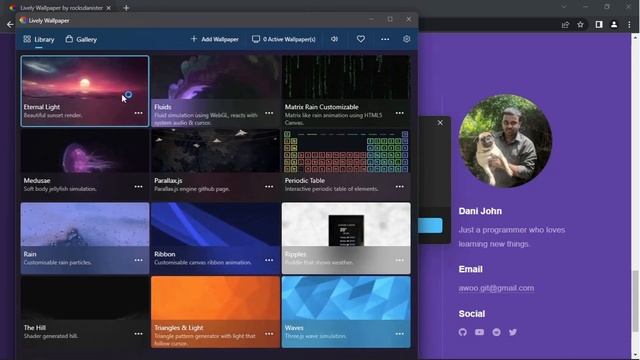640x360 pixels.
Task: Click the Dani John heading text
Action: pos(480,211)
